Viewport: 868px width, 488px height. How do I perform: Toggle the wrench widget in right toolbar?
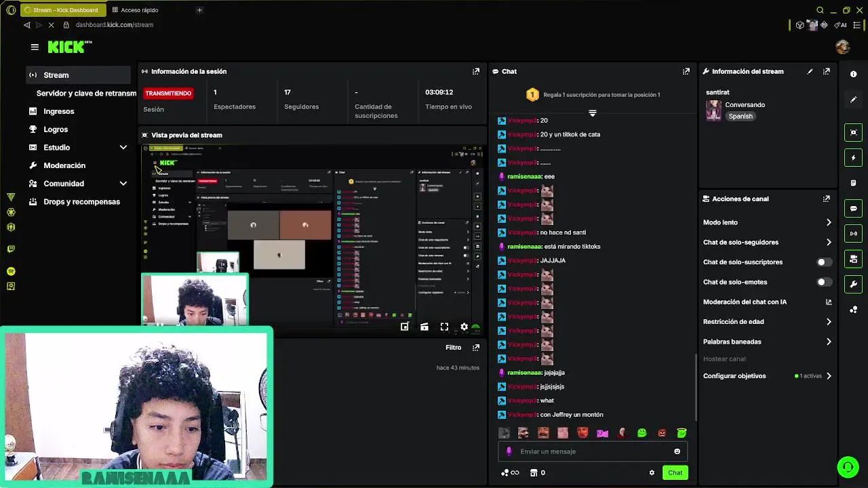point(854,284)
